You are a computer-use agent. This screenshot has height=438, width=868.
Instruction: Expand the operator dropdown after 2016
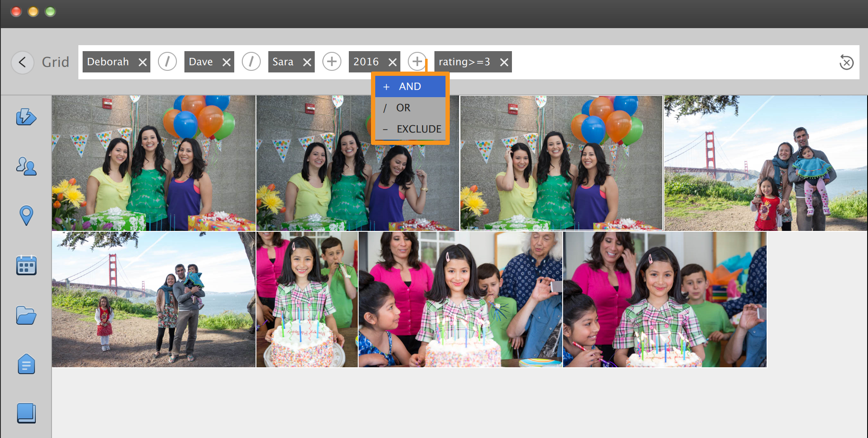click(417, 62)
